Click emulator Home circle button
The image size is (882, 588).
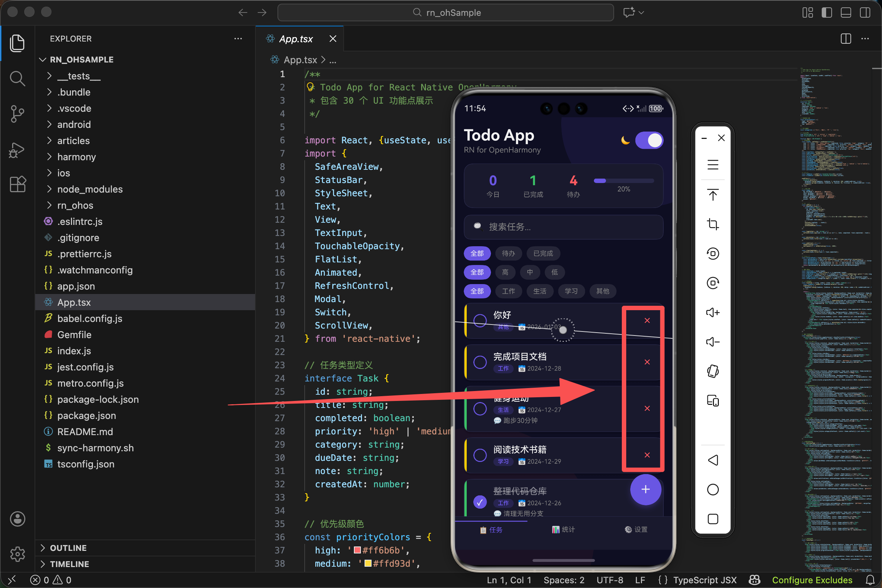pyautogui.click(x=713, y=490)
